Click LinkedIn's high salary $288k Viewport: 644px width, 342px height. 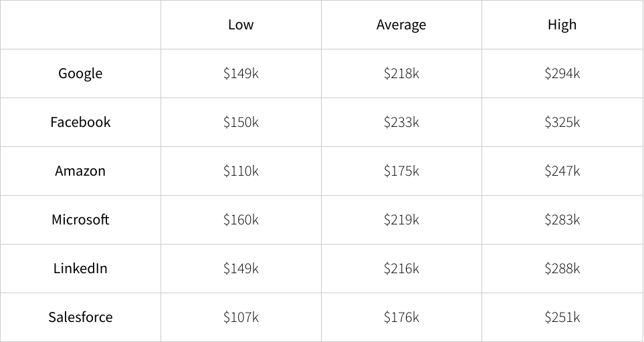point(562,269)
